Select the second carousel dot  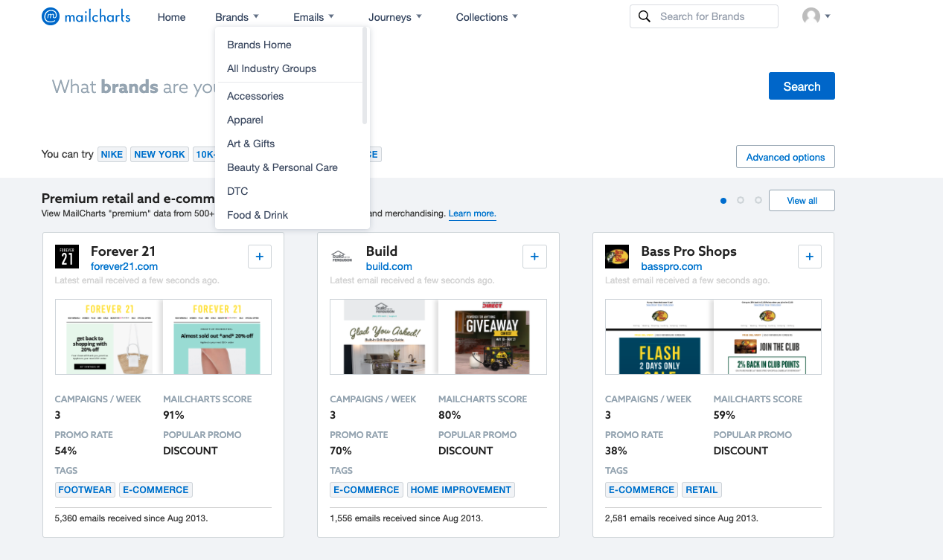[741, 201]
